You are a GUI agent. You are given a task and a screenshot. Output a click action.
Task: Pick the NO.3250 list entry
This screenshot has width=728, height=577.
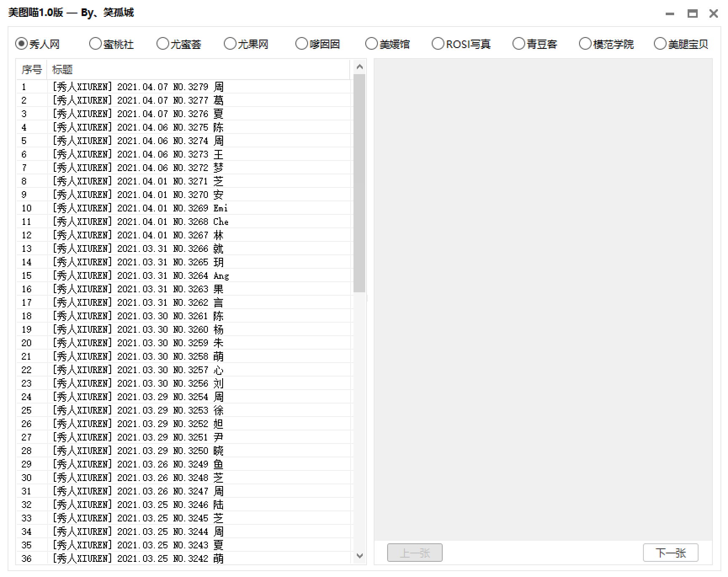(183, 451)
